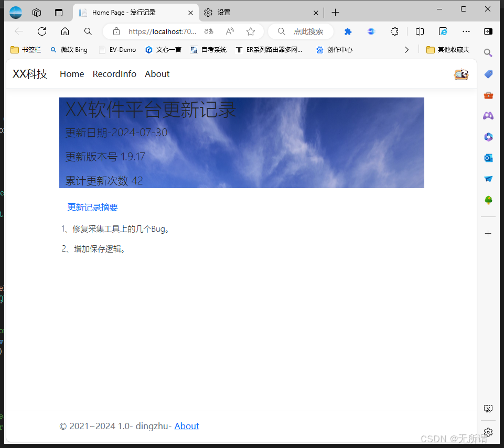Viewport: 504px width, 448px height.
Task: Click the round purple extension icon
Action: 371,31
